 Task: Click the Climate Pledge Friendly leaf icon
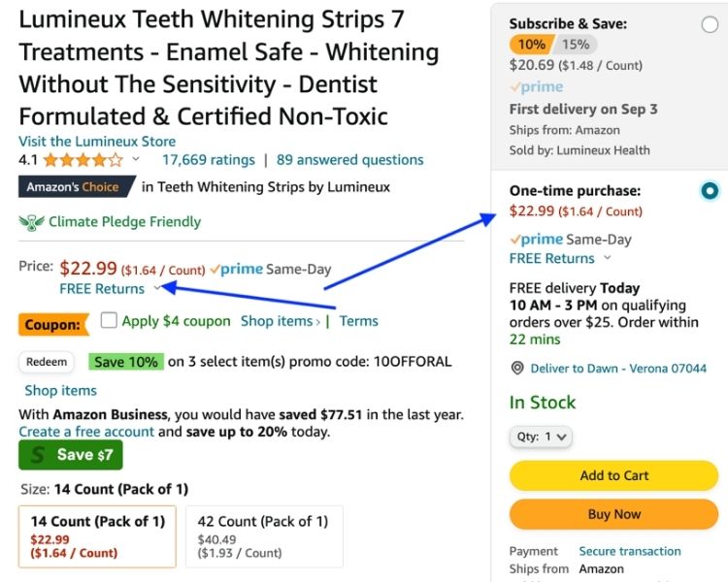point(32,221)
